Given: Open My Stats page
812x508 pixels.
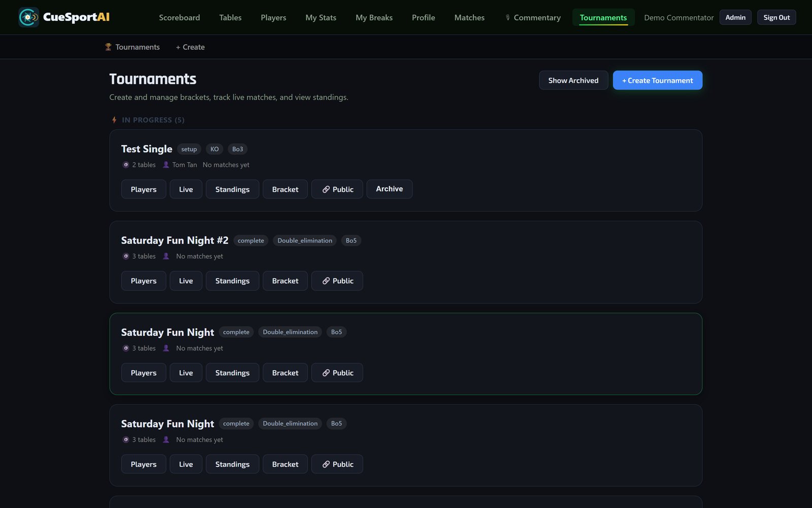Looking at the screenshot, I should [x=321, y=17].
